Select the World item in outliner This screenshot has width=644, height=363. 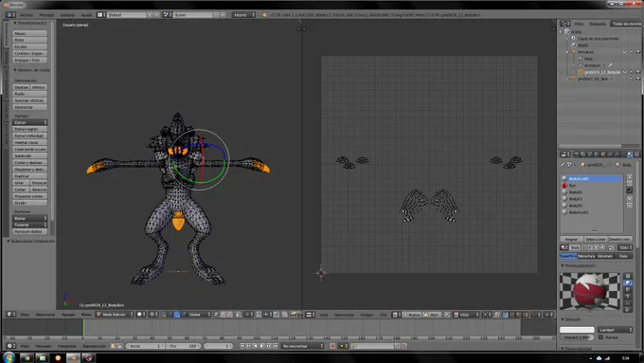click(582, 45)
